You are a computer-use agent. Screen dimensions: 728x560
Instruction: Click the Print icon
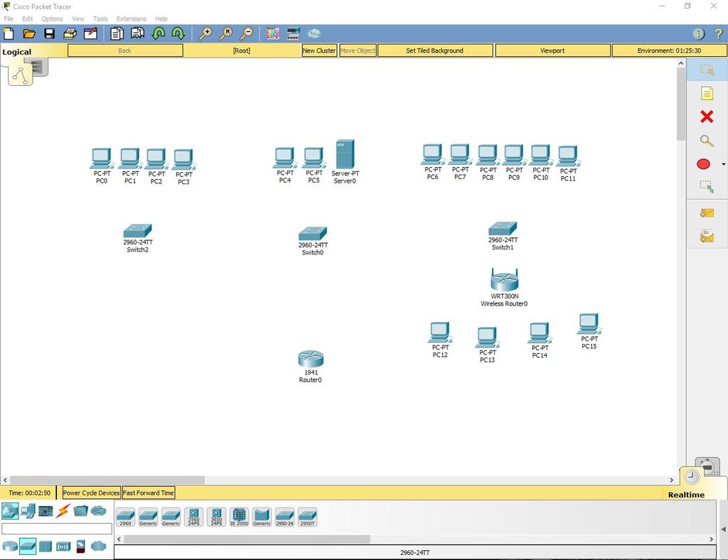coord(70,33)
